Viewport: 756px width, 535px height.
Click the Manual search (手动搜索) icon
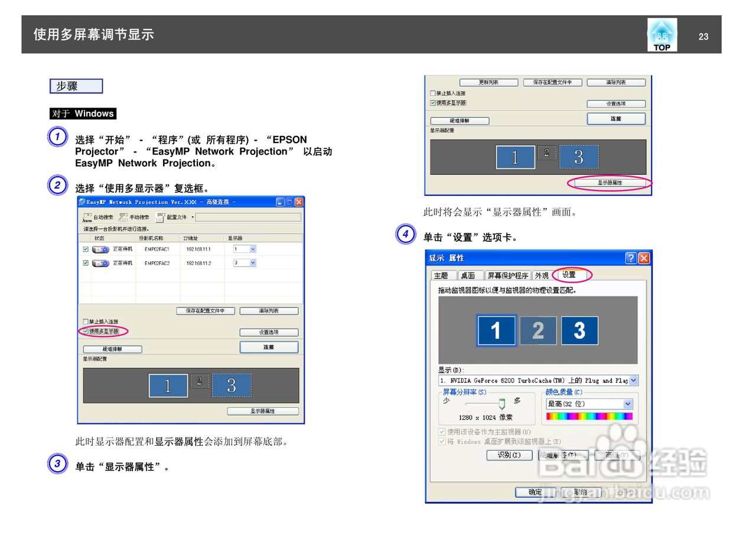coord(123,218)
